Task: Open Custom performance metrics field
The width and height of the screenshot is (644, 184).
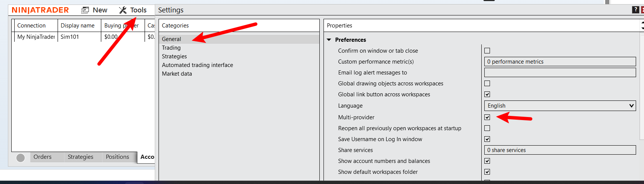Action: click(560, 62)
